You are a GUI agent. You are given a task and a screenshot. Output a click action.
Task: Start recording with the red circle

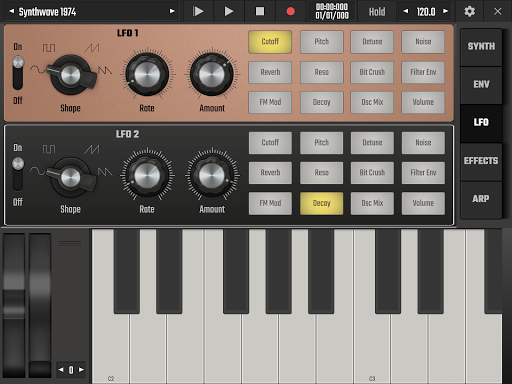pos(290,11)
